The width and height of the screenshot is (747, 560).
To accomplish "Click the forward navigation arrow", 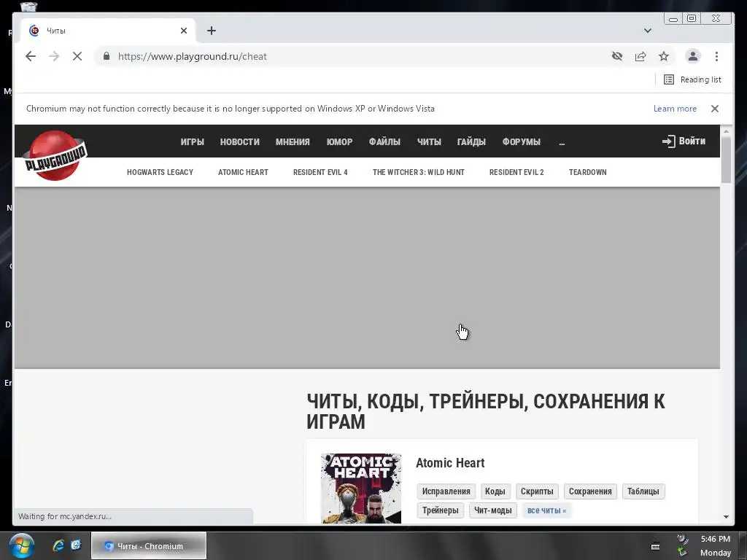I will (x=54, y=56).
